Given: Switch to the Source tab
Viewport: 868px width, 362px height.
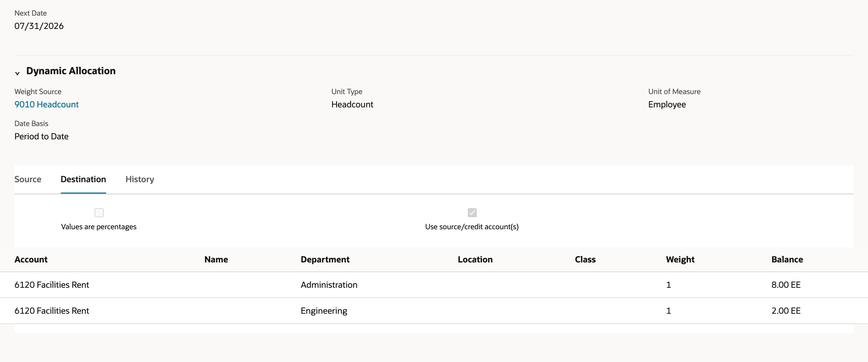Looking at the screenshot, I should click(28, 179).
